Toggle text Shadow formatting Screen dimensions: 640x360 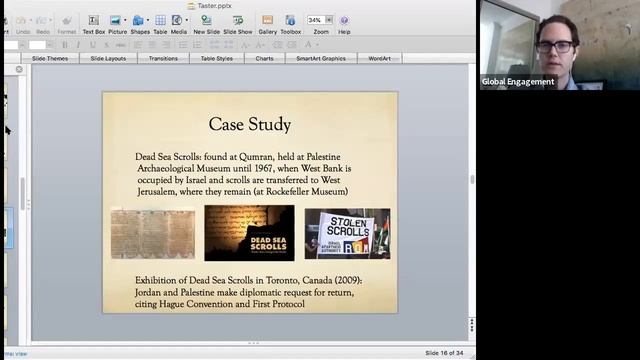click(x=107, y=45)
